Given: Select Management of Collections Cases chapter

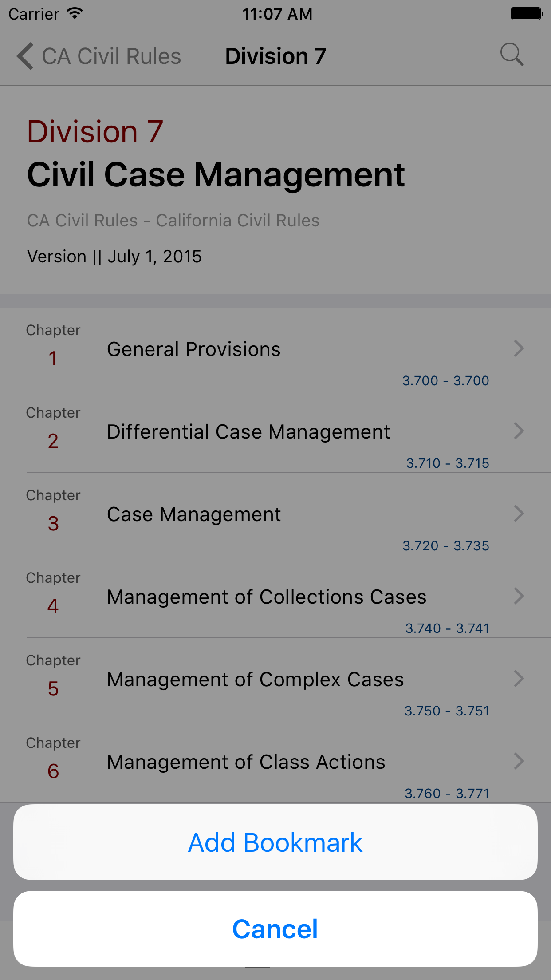Looking at the screenshot, I should click(267, 597).
